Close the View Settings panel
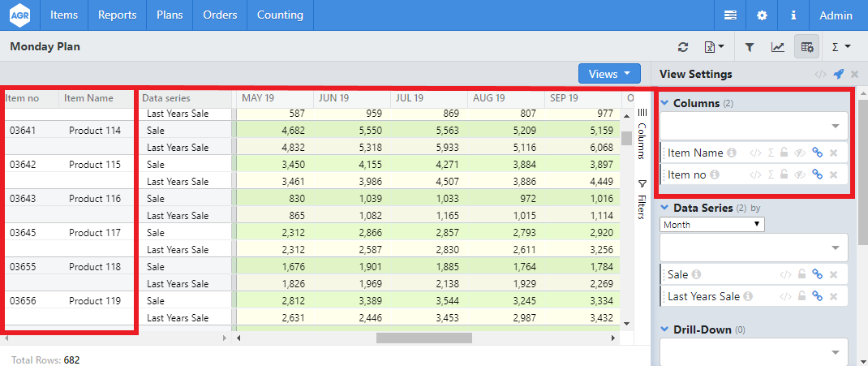This screenshot has width=868, height=366. point(854,74)
